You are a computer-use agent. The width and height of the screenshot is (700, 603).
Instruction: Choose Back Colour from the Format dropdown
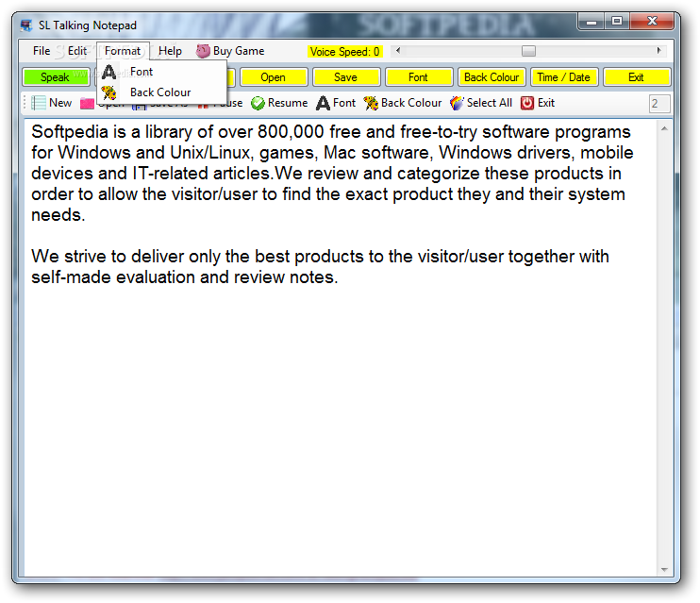(x=162, y=92)
